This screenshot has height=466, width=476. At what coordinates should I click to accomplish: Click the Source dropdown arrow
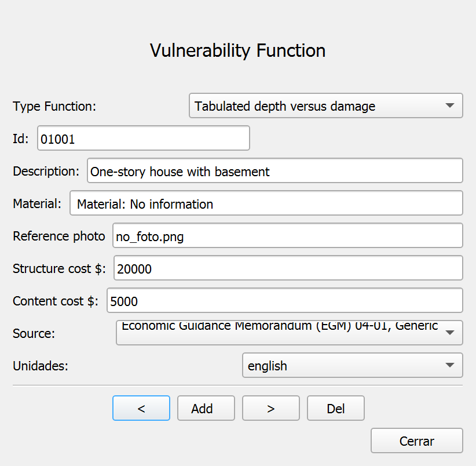pyautogui.click(x=449, y=332)
